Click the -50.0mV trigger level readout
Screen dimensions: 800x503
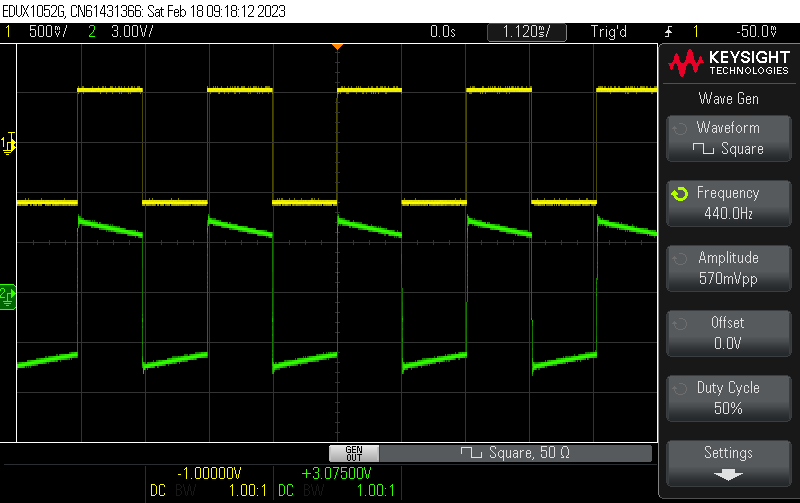point(757,32)
